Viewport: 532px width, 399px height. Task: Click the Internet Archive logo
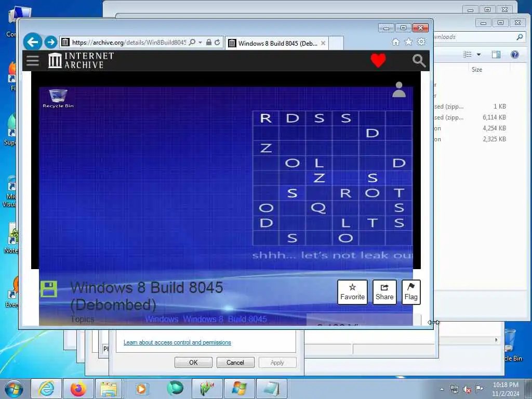81,60
